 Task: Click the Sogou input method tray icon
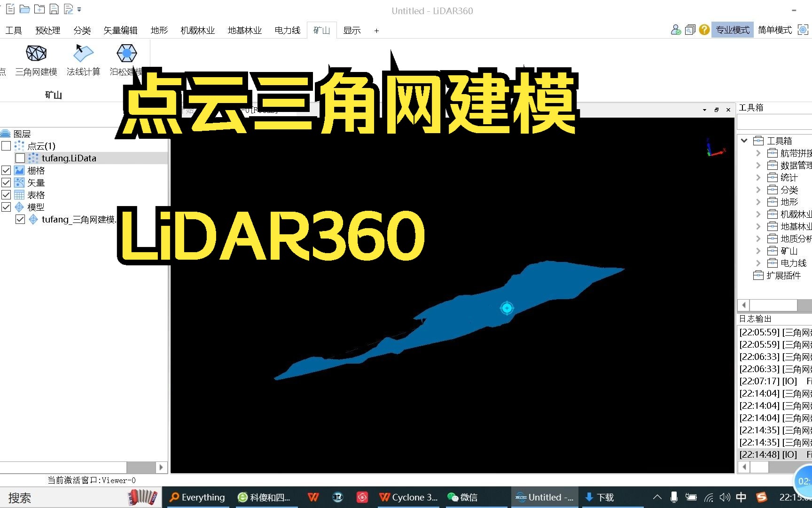[761, 497]
